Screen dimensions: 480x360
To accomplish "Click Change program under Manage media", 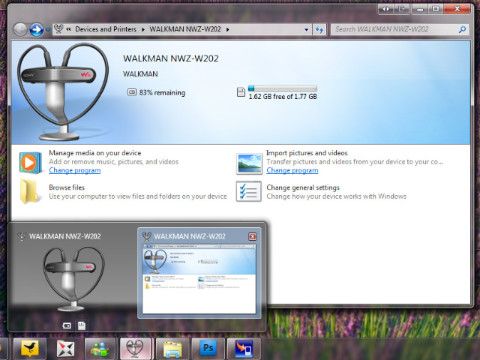I will point(75,170).
